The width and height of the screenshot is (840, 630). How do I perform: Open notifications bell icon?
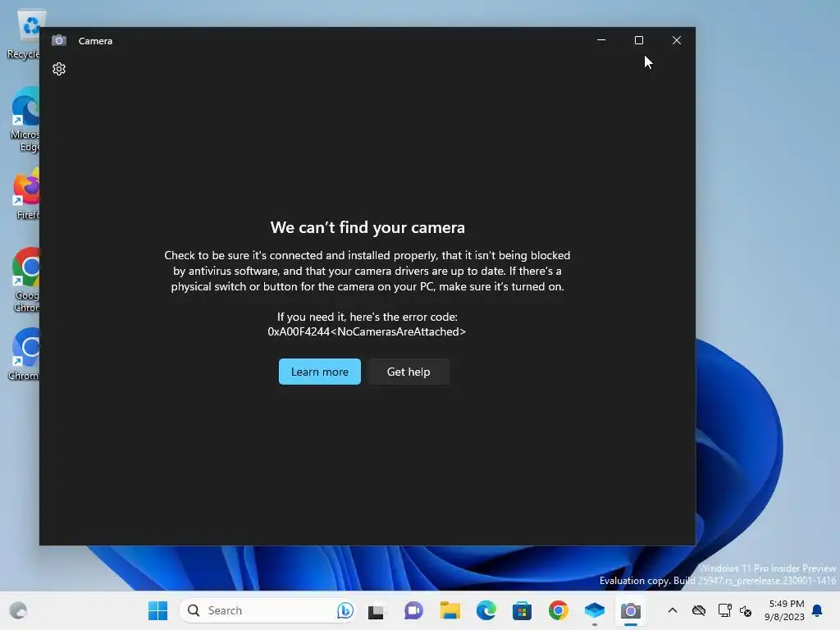pos(817,610)
